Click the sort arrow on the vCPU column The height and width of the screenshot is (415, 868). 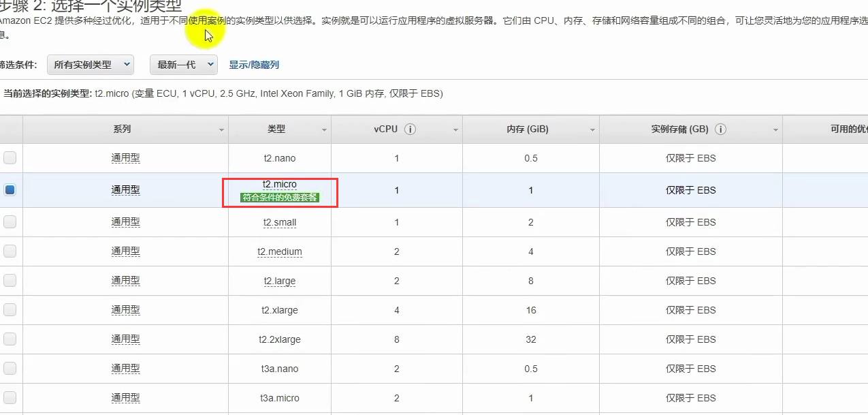(x=456, y=129)
